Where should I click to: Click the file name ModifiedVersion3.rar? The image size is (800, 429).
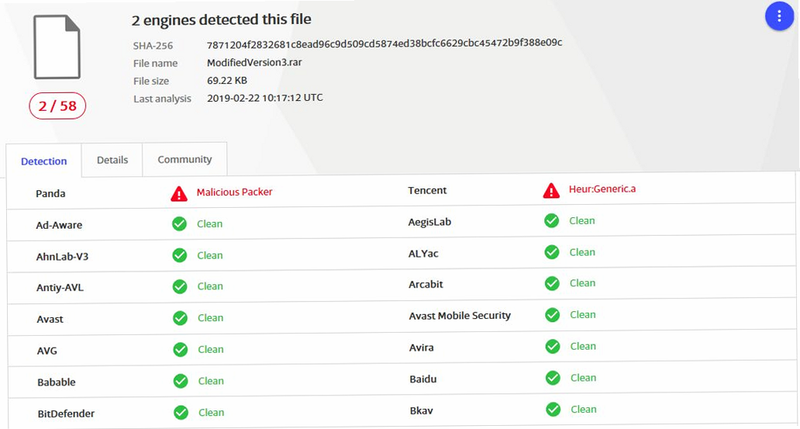pyautogui.click(x=254, y=63)
